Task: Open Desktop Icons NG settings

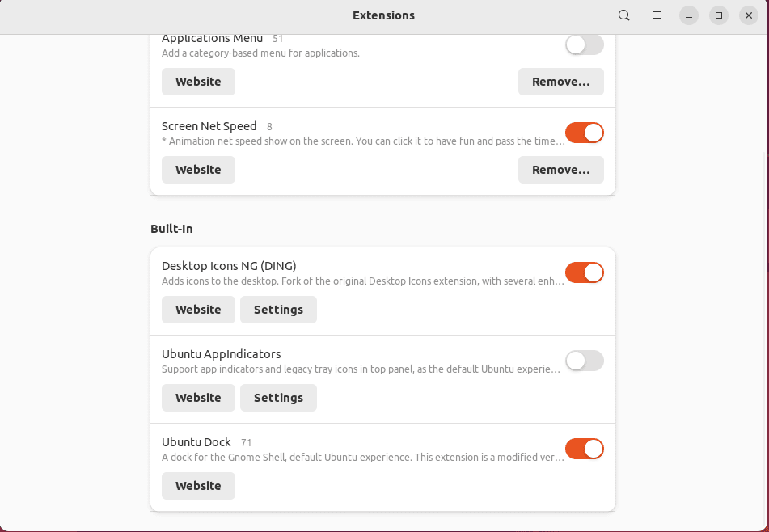Action: coord(278,309)
